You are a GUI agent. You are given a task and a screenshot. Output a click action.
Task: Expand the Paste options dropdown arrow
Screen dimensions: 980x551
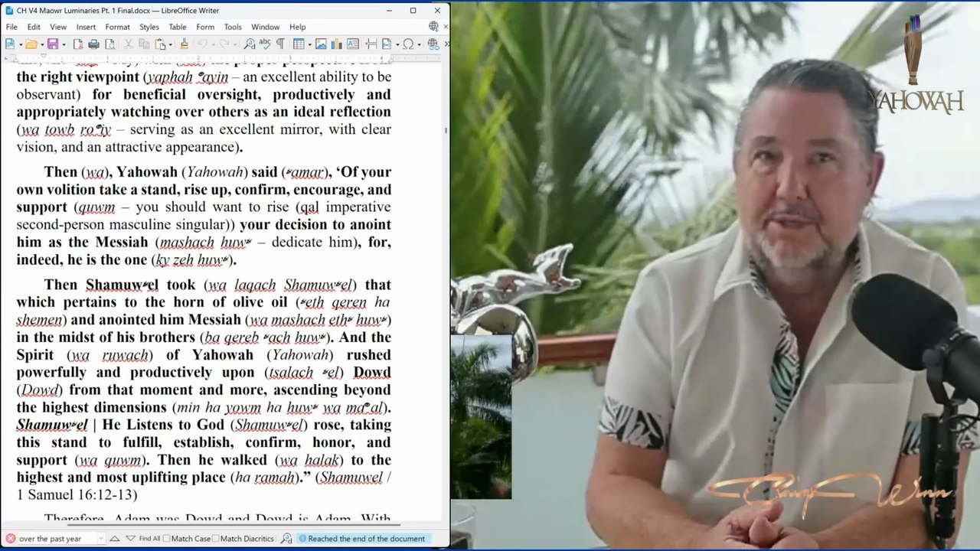[x=170, y=44]
